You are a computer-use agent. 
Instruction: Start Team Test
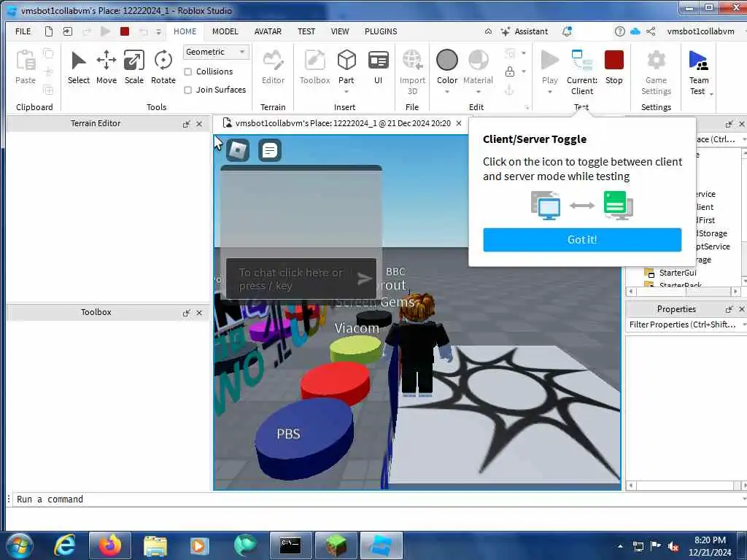[x=698, y=72]
